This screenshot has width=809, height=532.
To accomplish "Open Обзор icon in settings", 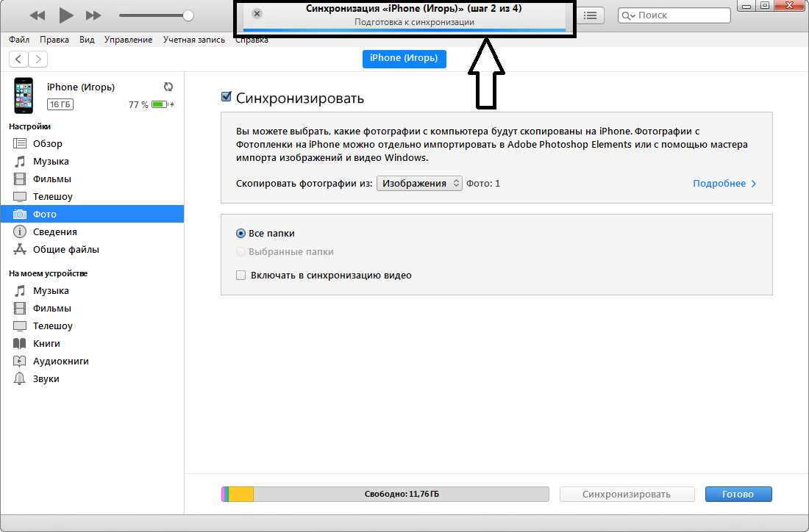I will click(x=20, y=144).
